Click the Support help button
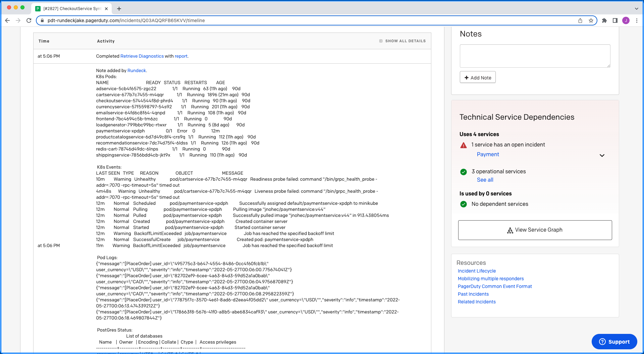Image resolution: width=644 pixels, height=354 pixels. pos(614,342)
